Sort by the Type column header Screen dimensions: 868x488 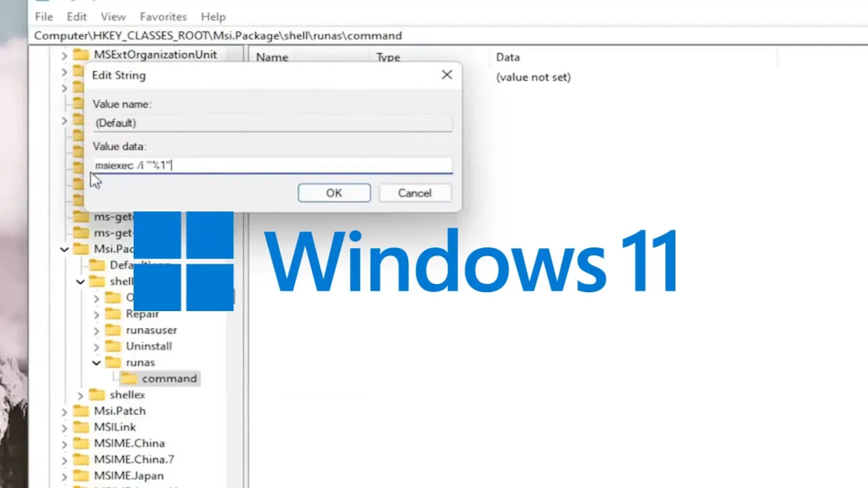coord(388,57)
